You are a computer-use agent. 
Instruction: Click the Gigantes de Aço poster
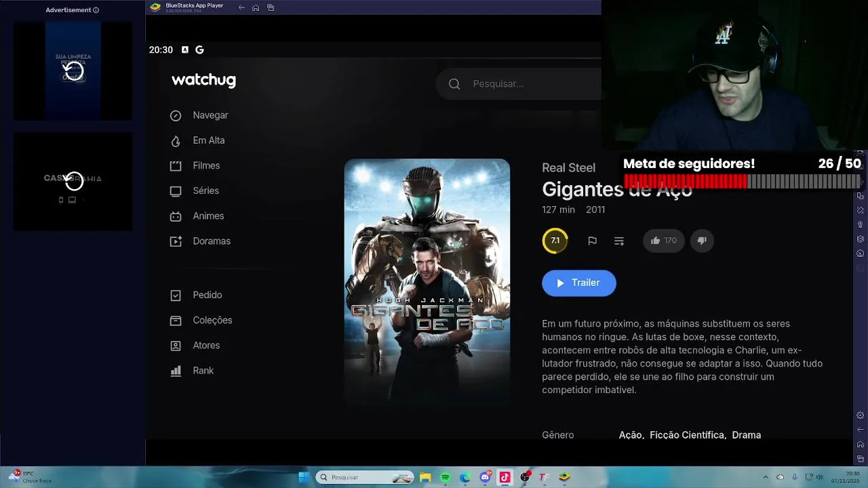point(427,283)
